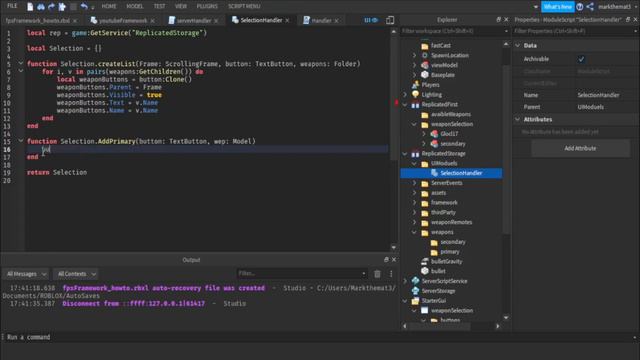
Task: Open the PLUGINS ribbon tab
Action: (x=207, y=6)
